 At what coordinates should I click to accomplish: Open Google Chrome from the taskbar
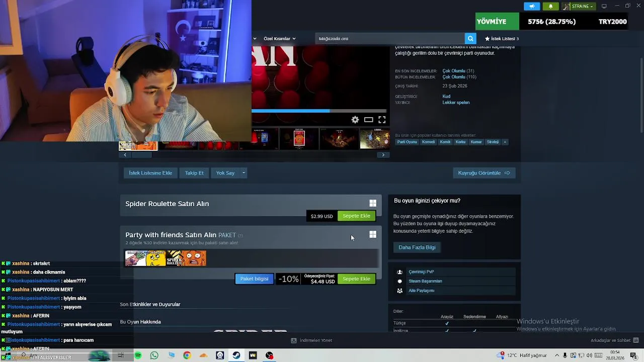pyautogui.click(x=187, y=355)
